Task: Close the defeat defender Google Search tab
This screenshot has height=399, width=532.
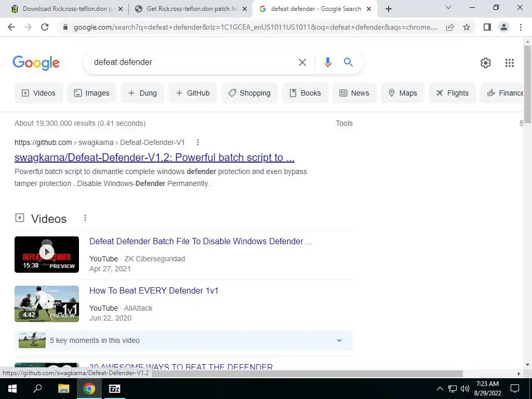Action: (x=369, y=9)
